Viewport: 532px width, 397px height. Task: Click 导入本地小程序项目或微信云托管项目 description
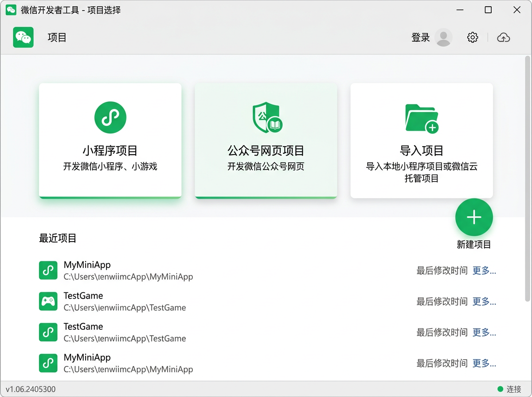pos(422,173)
